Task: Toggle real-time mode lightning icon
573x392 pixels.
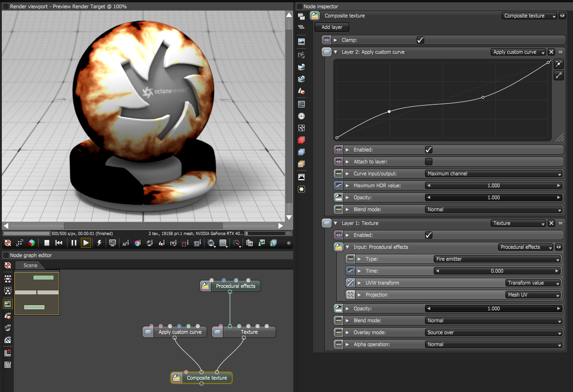Action: point(99,243)
